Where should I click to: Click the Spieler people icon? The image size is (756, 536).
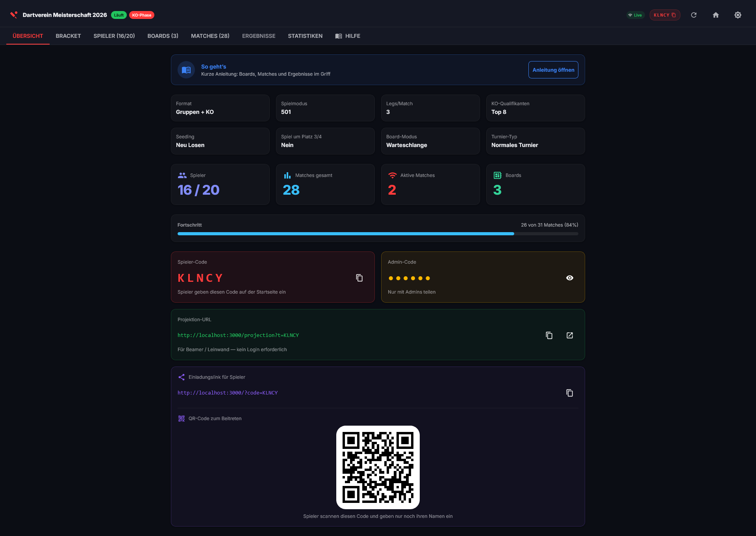tap(182, 175)
